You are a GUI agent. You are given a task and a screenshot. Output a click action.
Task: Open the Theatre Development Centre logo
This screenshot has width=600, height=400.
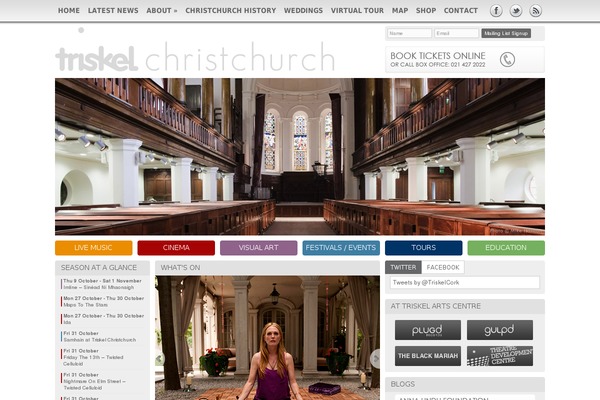pyautogui.click(x=500, y=356)
